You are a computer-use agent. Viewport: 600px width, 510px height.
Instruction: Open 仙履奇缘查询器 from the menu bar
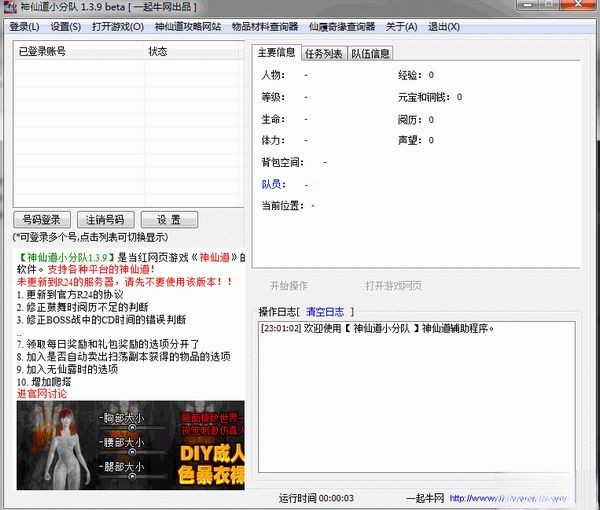(x=342, y=27)
